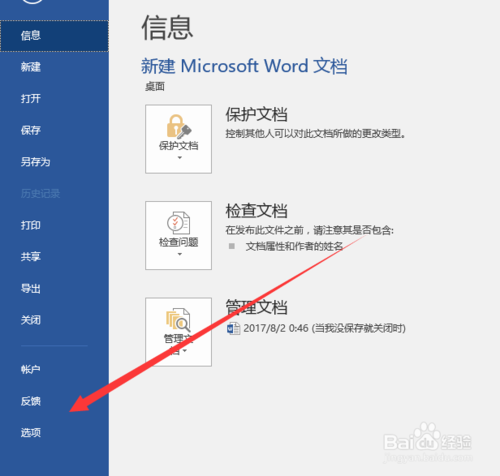The image size is (500, 476).
Task: Expand the 检查问题 dropdown arrow
Action: (x=180, y=254)
